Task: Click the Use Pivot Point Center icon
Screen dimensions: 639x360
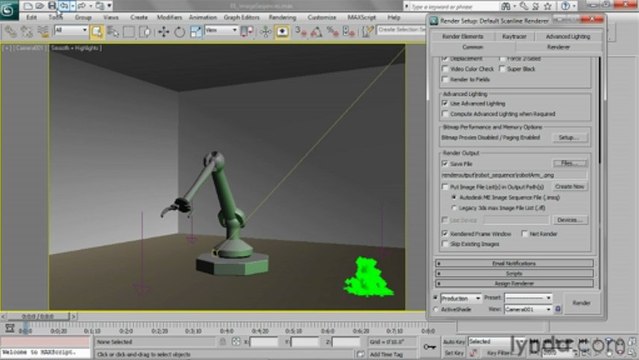Action: [x=247, y=32]
